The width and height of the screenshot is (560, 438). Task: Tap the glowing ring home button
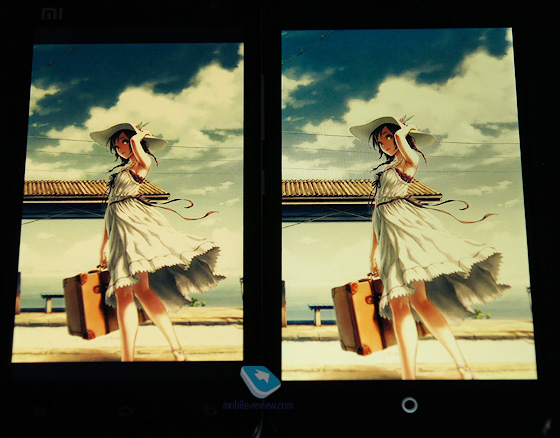pos(409,405)
